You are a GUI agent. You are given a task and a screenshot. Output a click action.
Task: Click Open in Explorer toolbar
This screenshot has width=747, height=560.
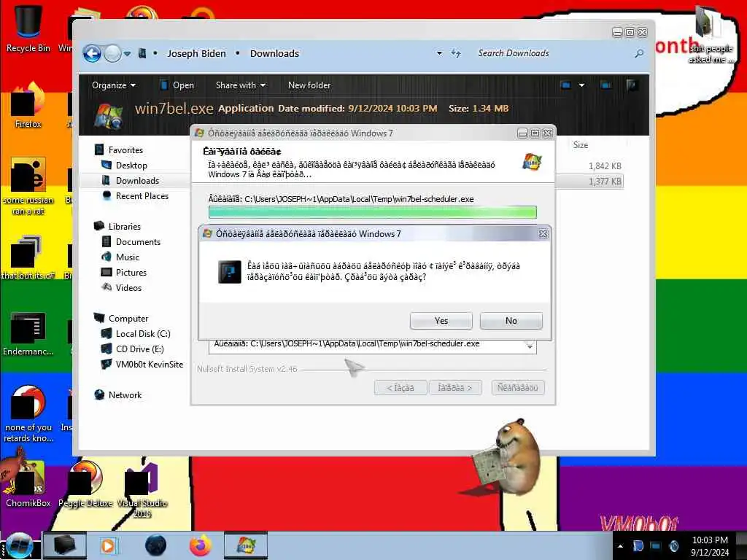(177, 85)
